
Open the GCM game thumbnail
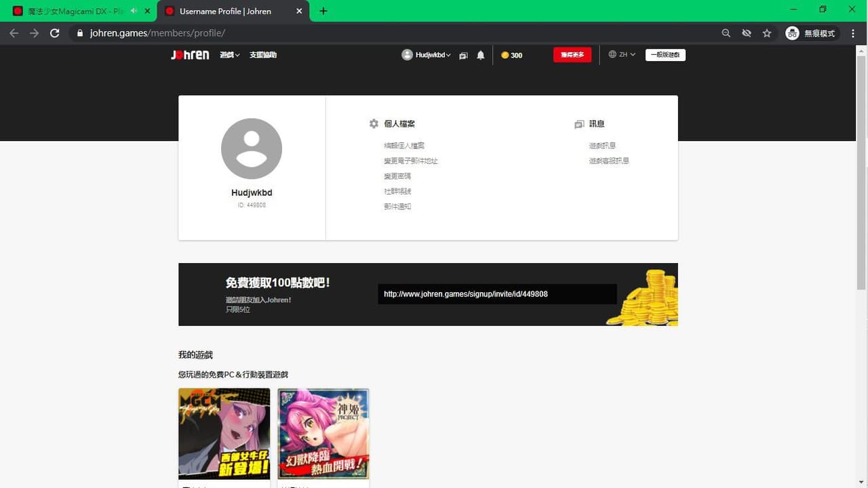[x=224, y=434]
